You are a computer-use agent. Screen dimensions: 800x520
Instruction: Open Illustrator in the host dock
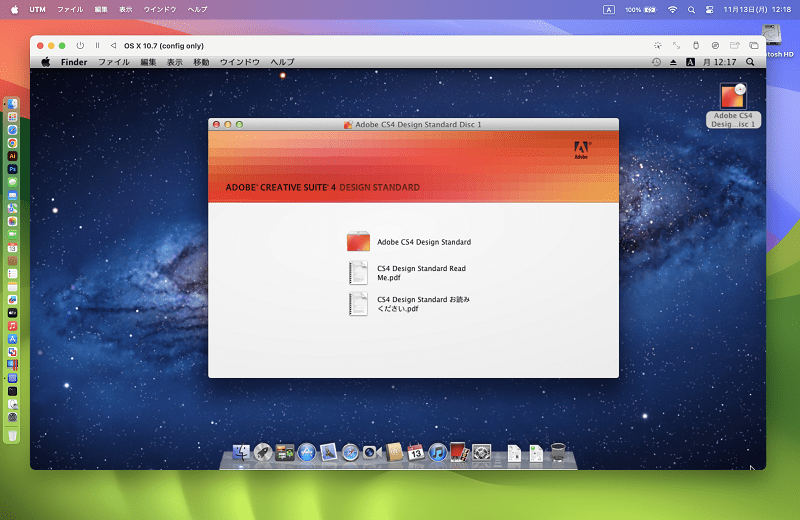click(12, 156)
